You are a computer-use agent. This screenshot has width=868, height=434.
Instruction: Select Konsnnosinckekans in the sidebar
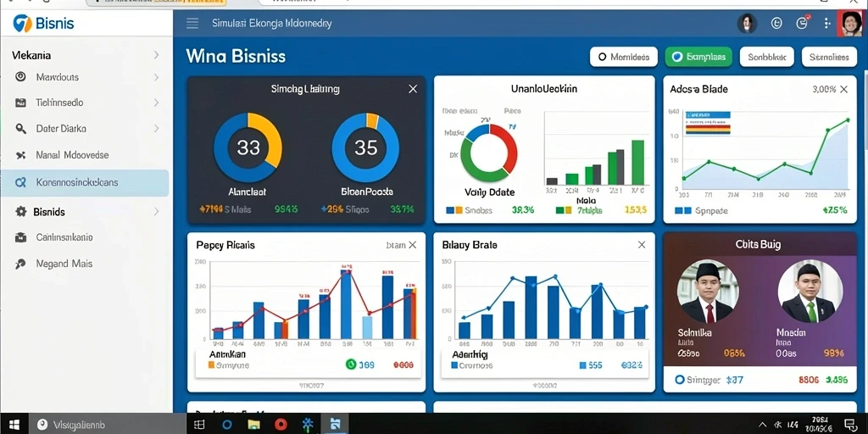click(x=85, y=183)
